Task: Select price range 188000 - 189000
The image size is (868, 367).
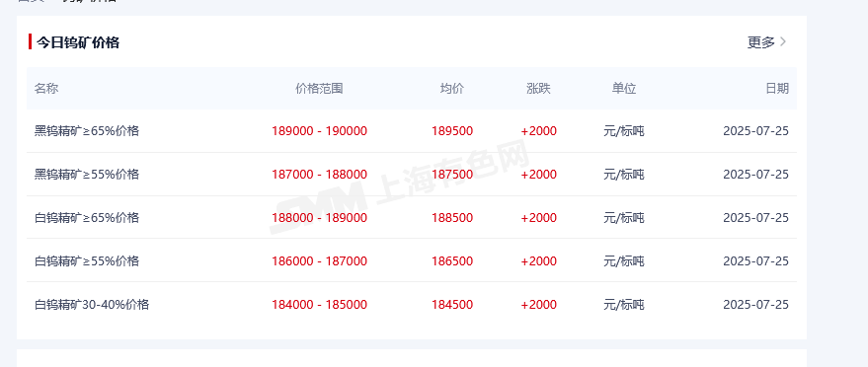Action: coord(319,217)
